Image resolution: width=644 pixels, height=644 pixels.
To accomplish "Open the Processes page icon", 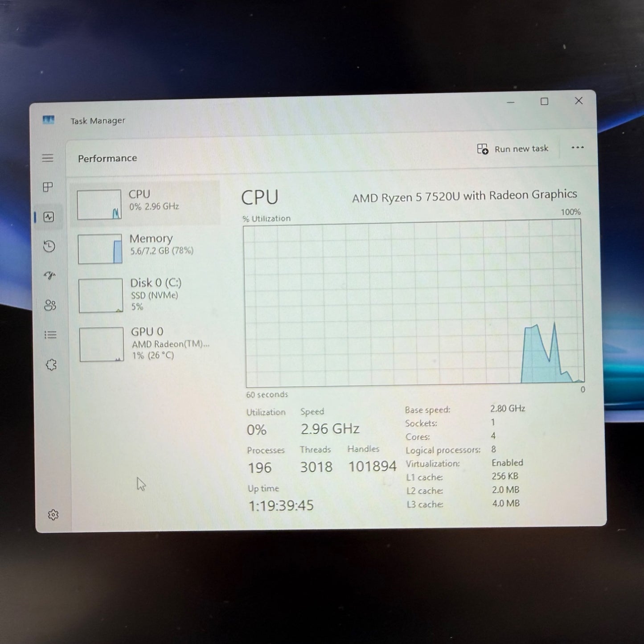I will (48, 187).
